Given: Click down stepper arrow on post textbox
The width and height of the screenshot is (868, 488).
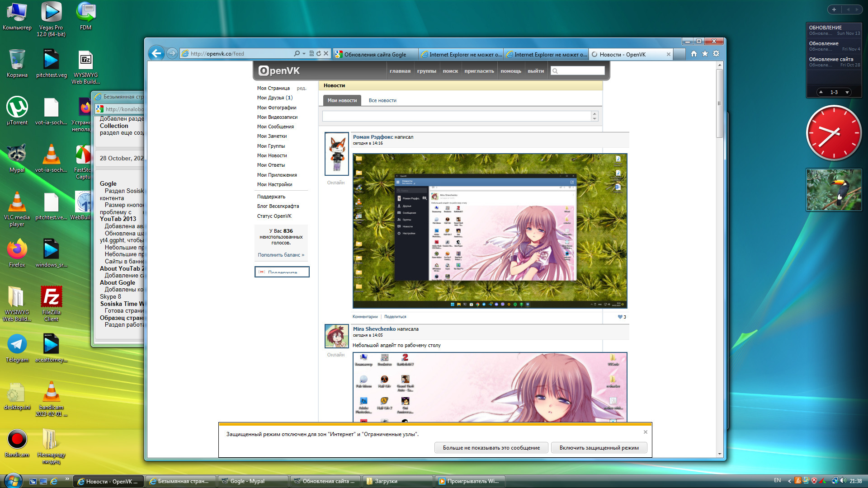Looking at the screenshot, I should 594,119.
